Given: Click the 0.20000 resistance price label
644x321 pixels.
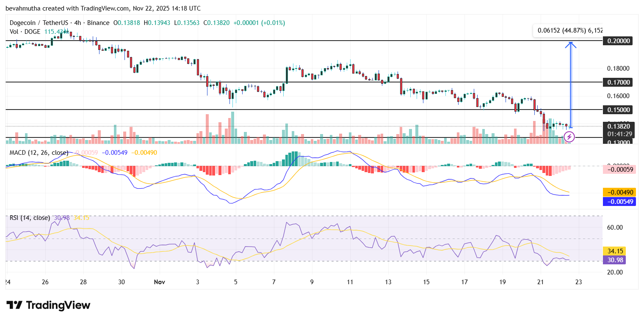Looking at the screenshot, I should coord(617,41).
